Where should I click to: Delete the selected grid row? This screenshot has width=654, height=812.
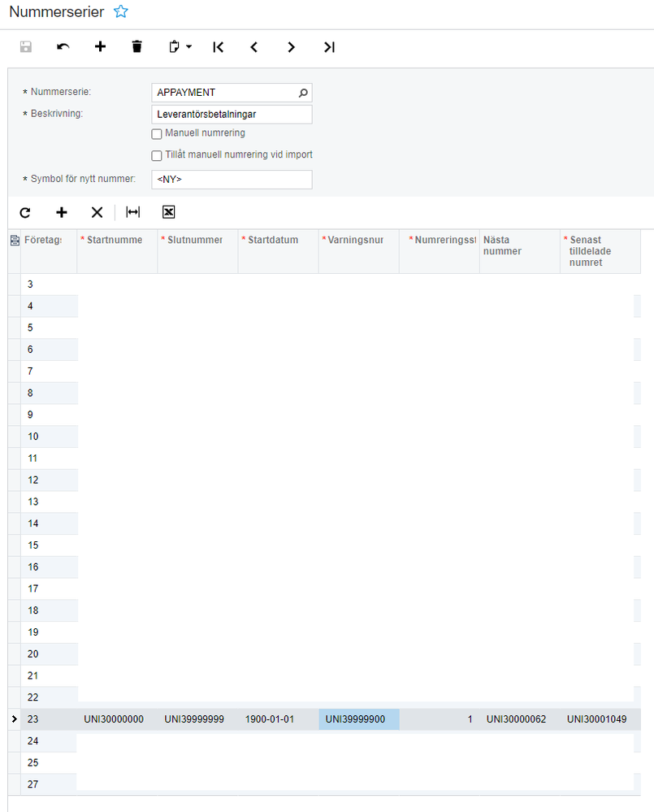pyautogui.click(x=97, y=212)
